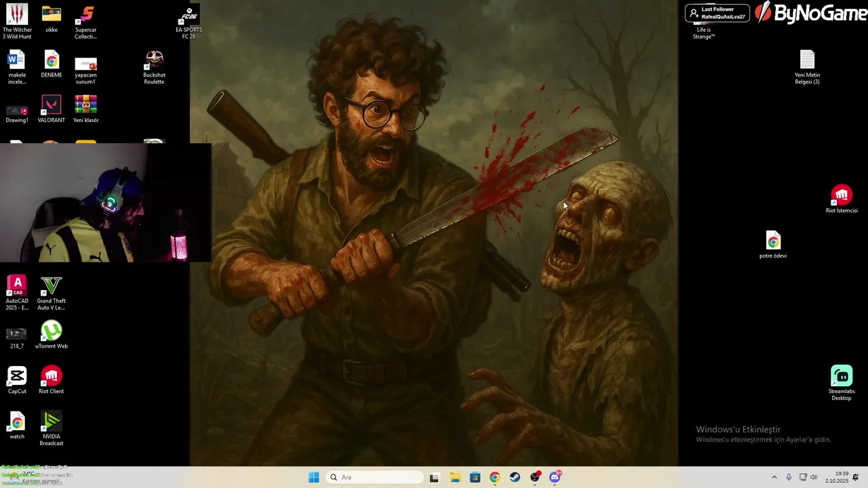Launch CapCut from the desktop
The height and width of the screenshot is (488, 868).
pyautogui.click(x=17, y=380)
